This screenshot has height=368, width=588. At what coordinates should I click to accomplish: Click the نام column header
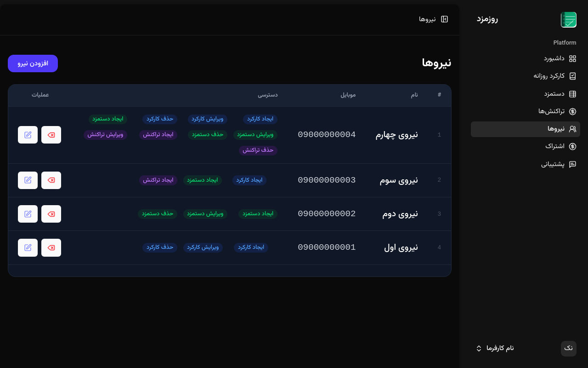pyautogui.click(x=414, y=95)
